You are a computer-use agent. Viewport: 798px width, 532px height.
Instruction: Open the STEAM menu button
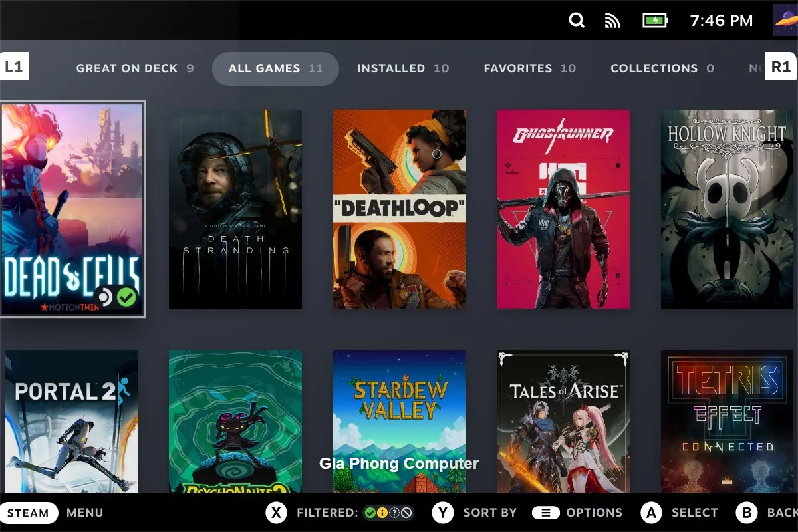click(29, 513)
